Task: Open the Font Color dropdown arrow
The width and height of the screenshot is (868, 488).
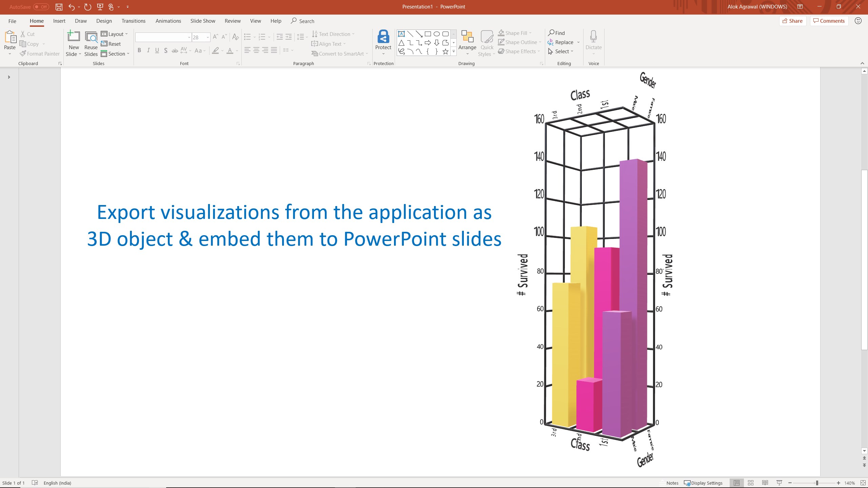Action: (x=236, y=50)
